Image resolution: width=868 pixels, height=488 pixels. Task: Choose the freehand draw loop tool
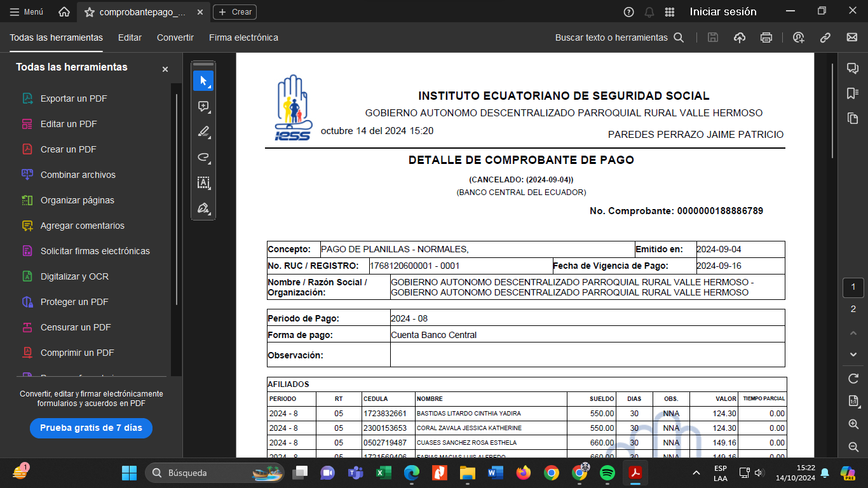(203, 158)
